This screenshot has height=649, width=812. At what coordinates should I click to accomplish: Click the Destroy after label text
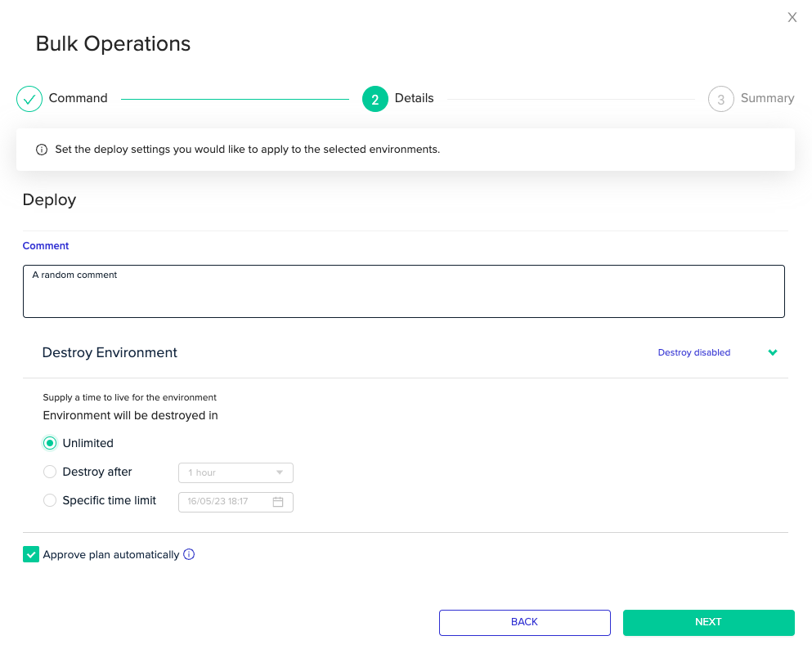click(97, 472)
